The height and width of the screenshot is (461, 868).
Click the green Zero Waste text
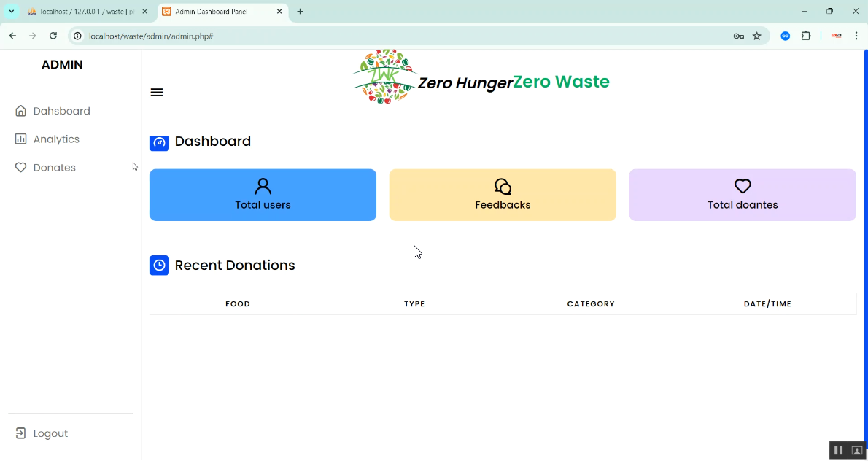click(562, 82)
